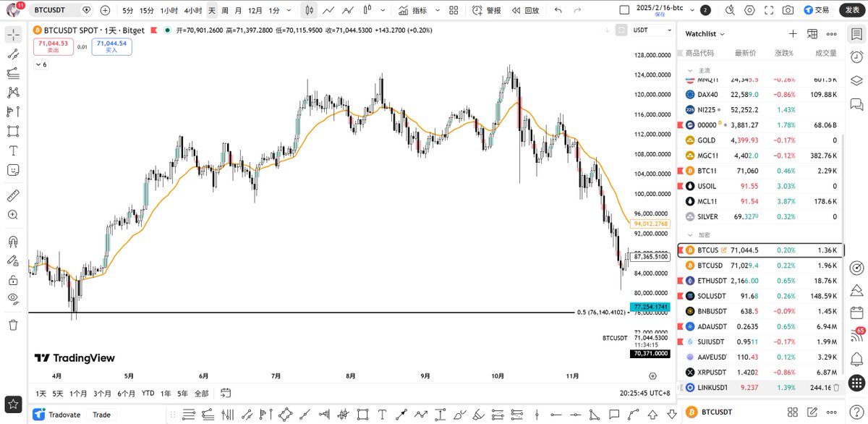Open the Trade panel tab

click(102, 415)
